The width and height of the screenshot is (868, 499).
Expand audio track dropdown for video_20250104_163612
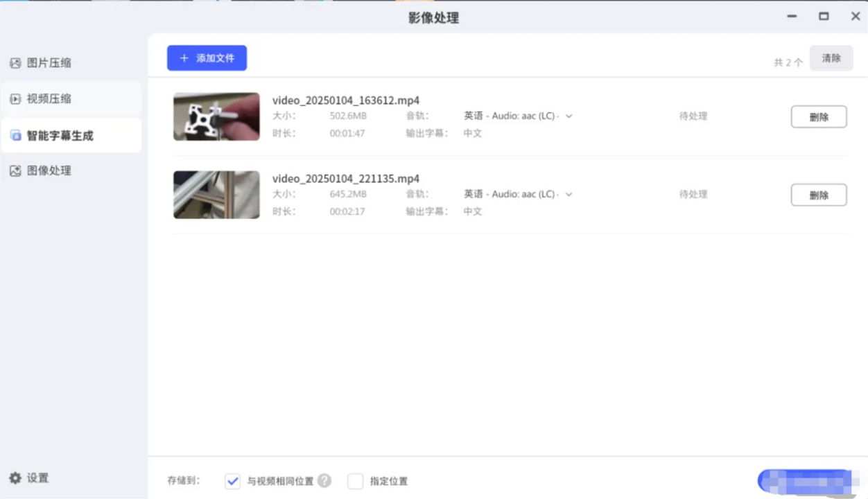click(x=568, y=116)
